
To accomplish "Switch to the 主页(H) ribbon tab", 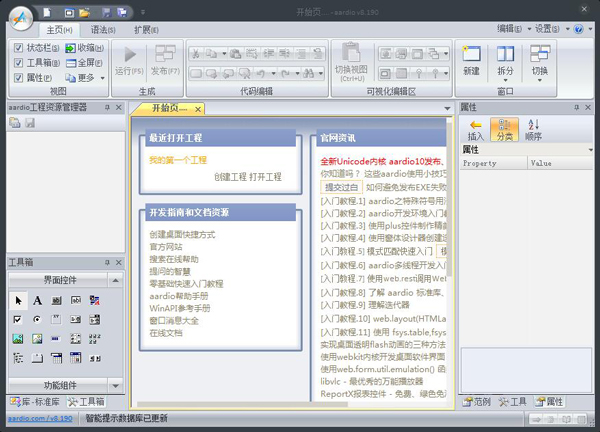I will pos(59,29).
